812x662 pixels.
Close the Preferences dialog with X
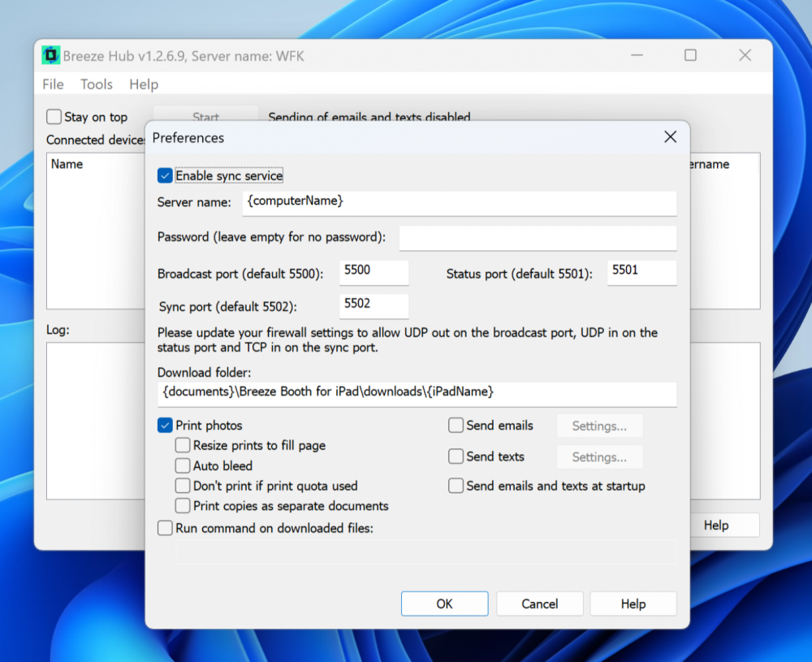pyautogui.click(x=670, y=137)
